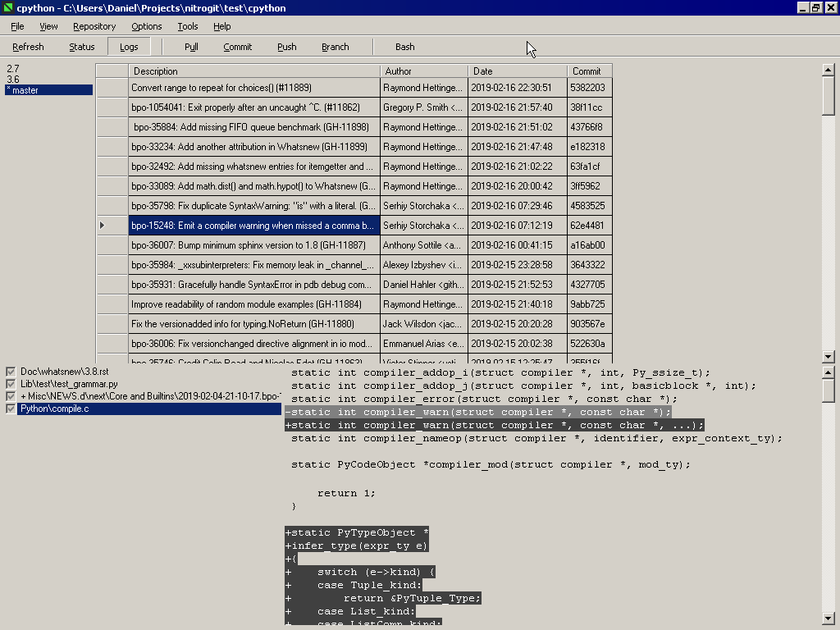
Task: Launch Bash from the toolbar
Action: (x=404, y=47)
